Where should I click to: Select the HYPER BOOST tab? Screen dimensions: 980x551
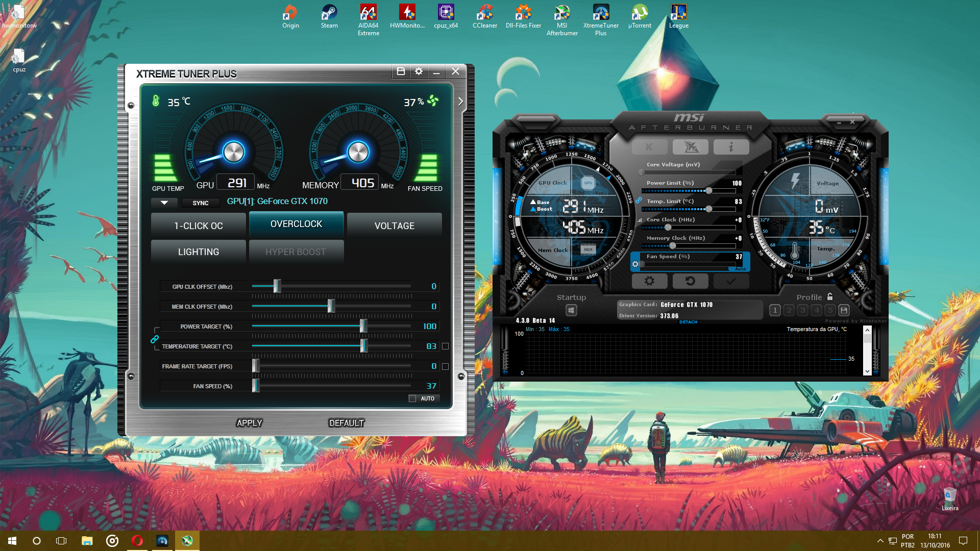296,252
